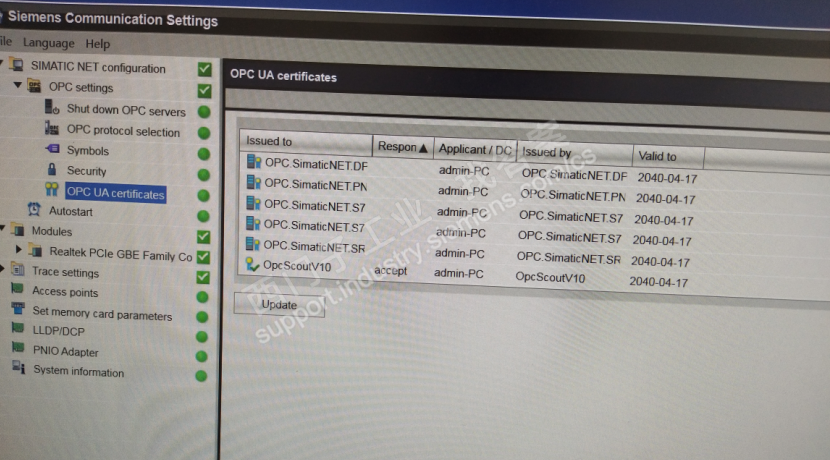Screen dimensions: 830x460
Task: Click the green status dot beside Security
Action: tap(203, 175)
